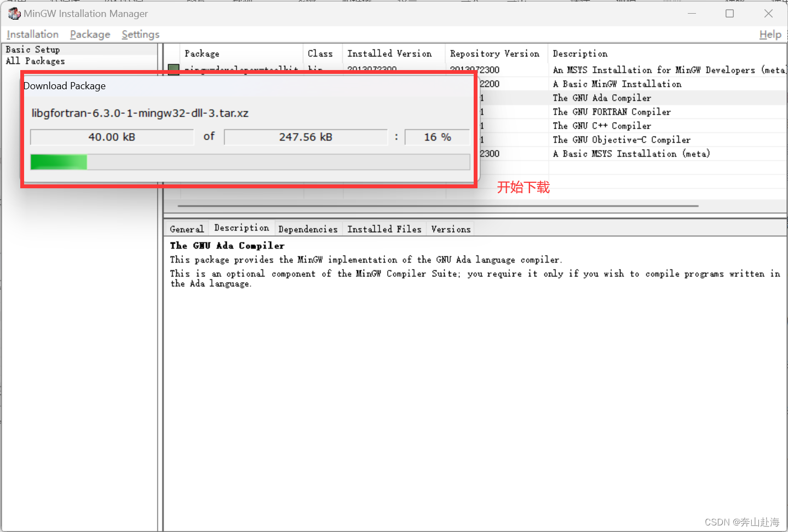Select the 'A Basic MinGW Installation' row
This screenshot has height=532, width=788.
coord(617,84)
